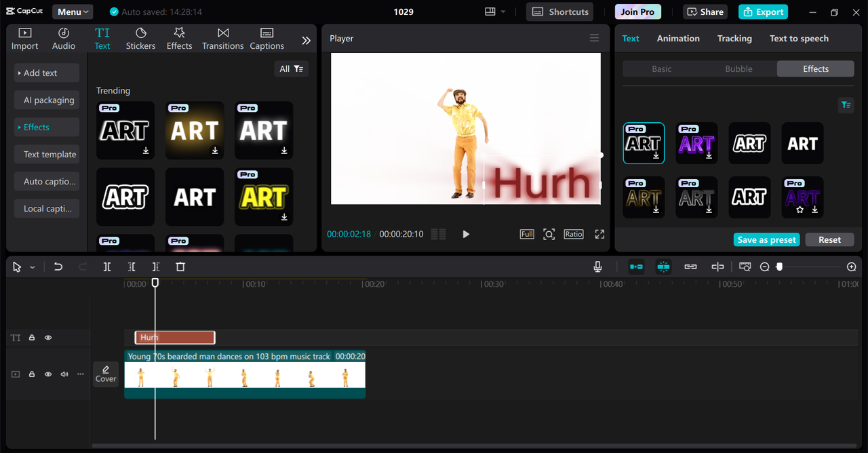Hide the video track with eye icon
The image size is (868, 453).
[x=48, y=374]
